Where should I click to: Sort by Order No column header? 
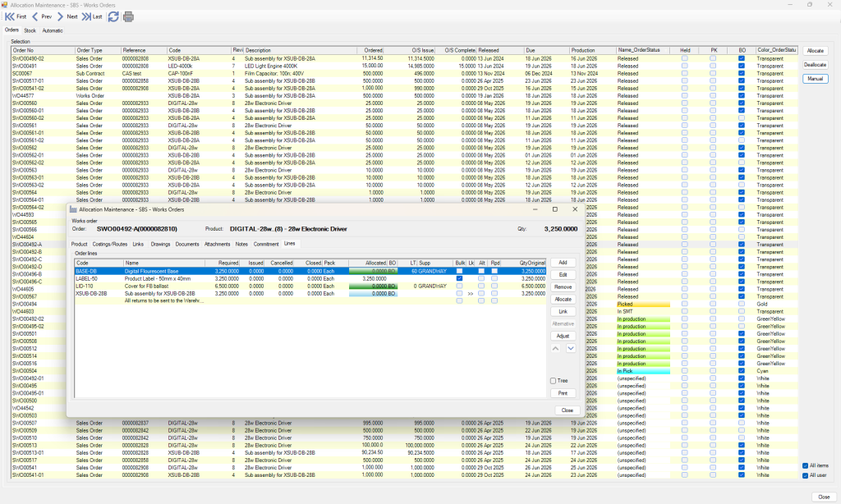pyautogui.click(x=43, y=50)
